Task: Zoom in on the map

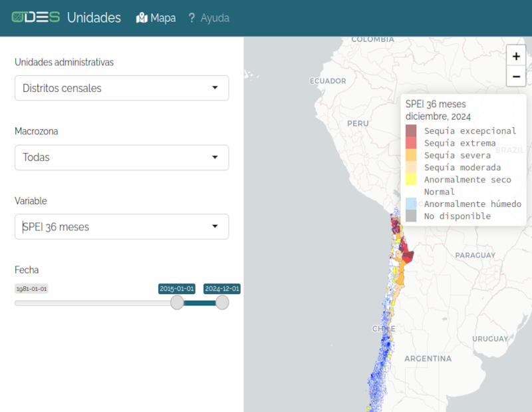Action: pyautogui.click(x=516, y=57)
